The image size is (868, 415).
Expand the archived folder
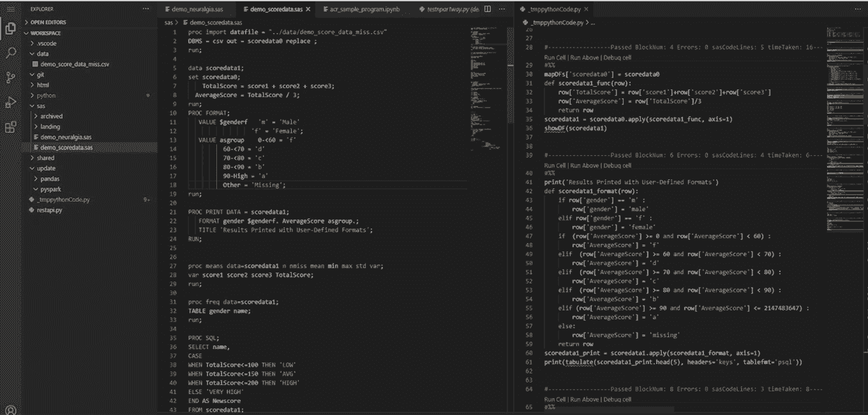[51, 116]
